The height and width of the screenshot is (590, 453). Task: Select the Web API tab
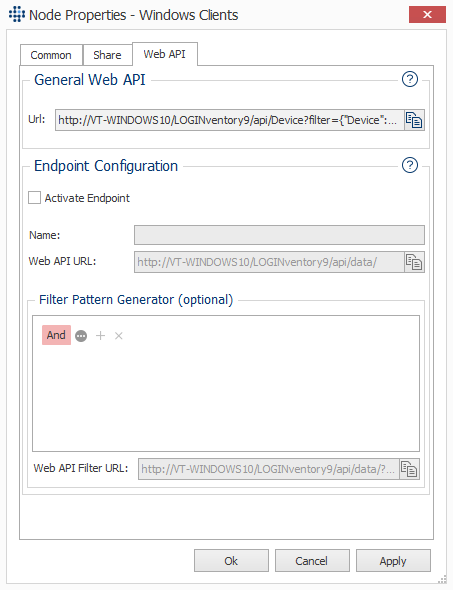(165, 54)
